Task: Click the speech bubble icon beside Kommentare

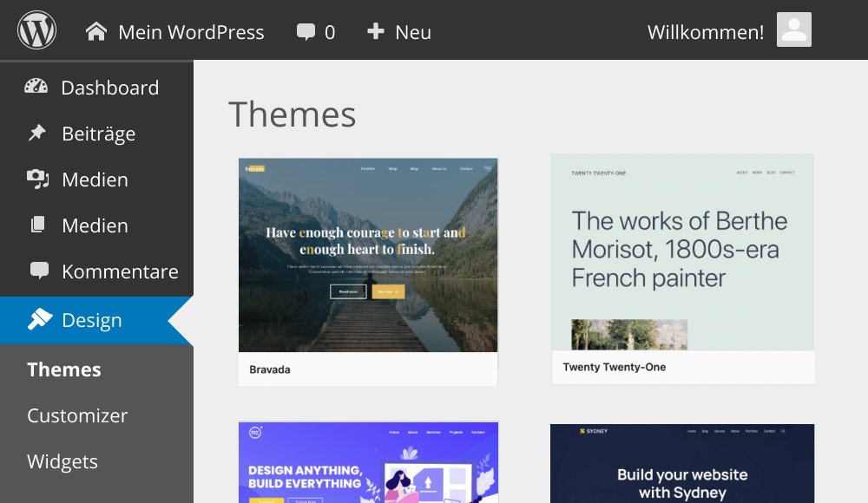Action: pyautogui.click(x=39, y=271)
